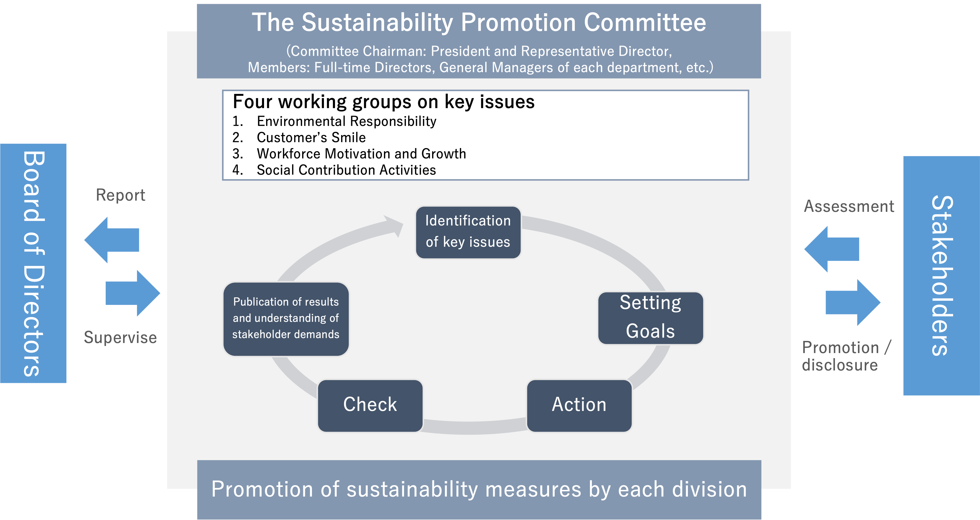Click the right-pointing Promotion / disclosure arrow

pyautogui.click(x=853, y=302)
